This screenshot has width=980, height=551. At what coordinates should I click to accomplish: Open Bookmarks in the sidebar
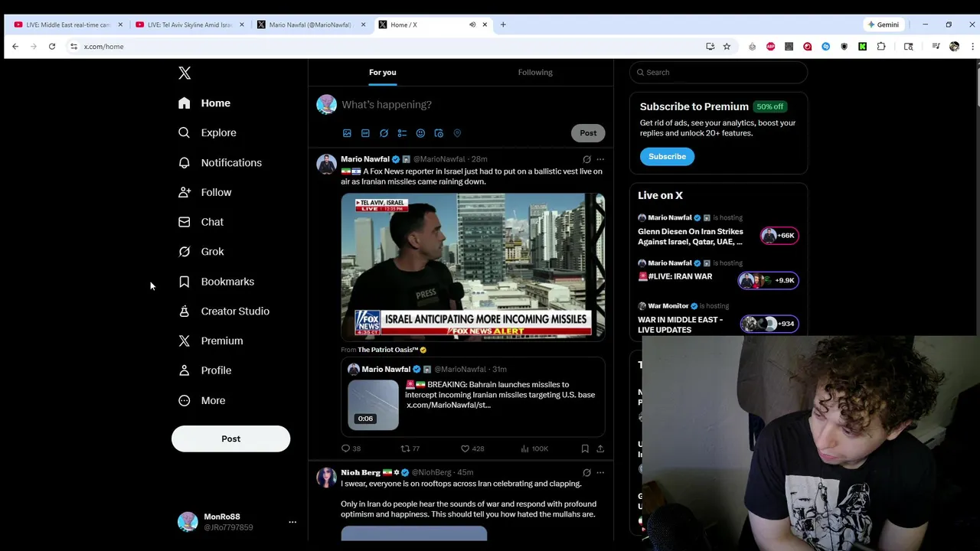(217, 282)
